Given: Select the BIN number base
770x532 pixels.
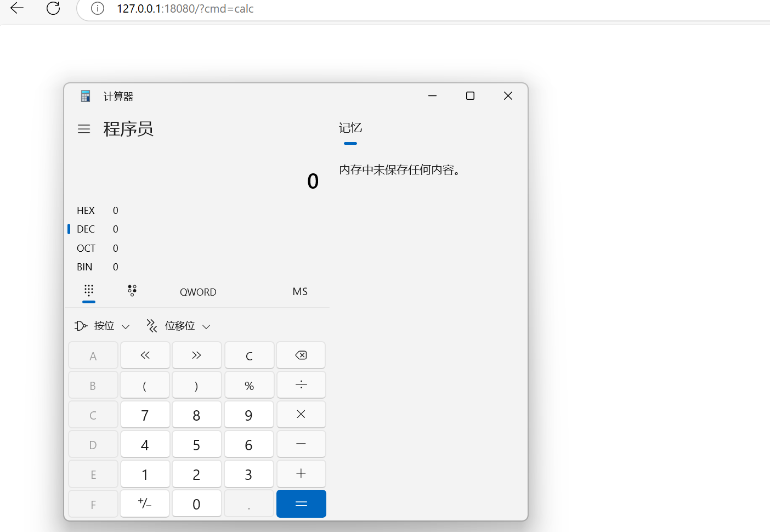Looking at the screenshot, I should click(x=197, y=267).
